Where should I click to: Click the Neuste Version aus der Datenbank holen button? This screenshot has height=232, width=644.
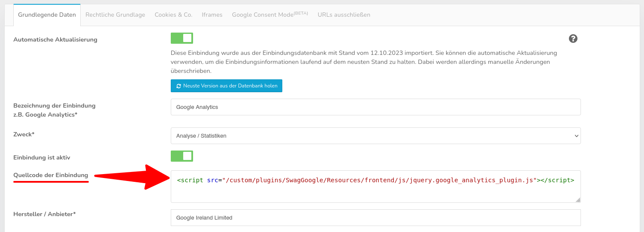point(226,86)
